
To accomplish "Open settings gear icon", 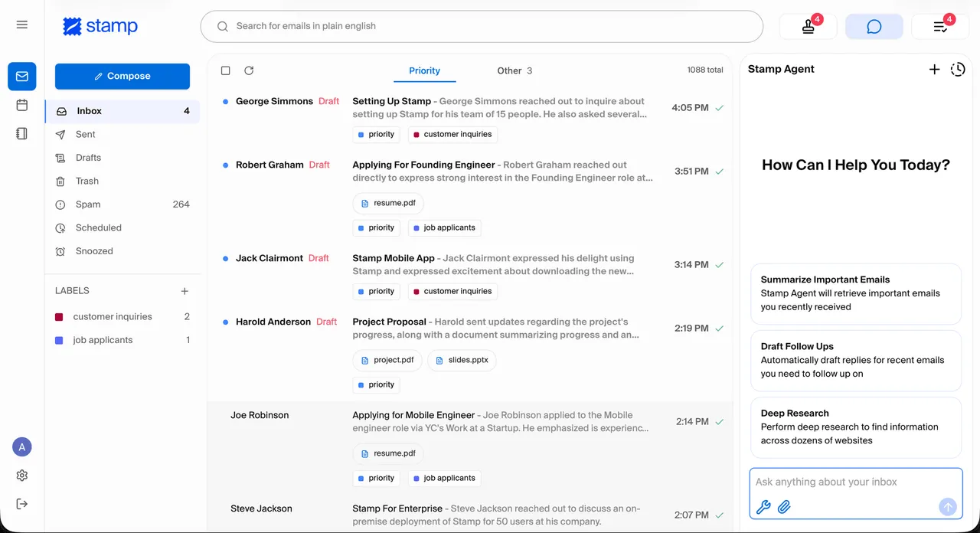I will tap(21, 476).
